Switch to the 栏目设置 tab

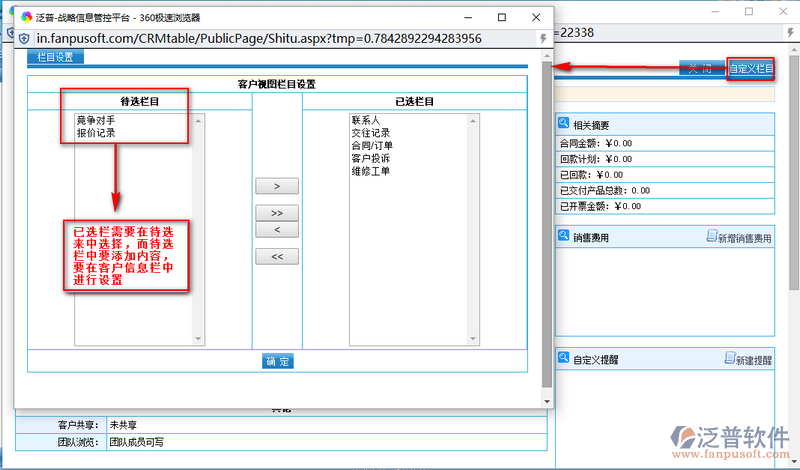click(x=56, y=57)
